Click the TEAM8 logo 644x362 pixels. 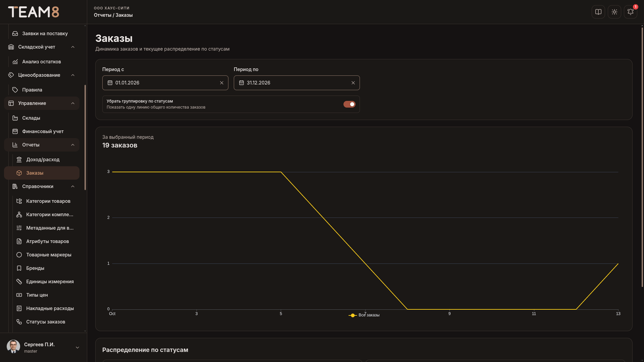coord(34,12)
